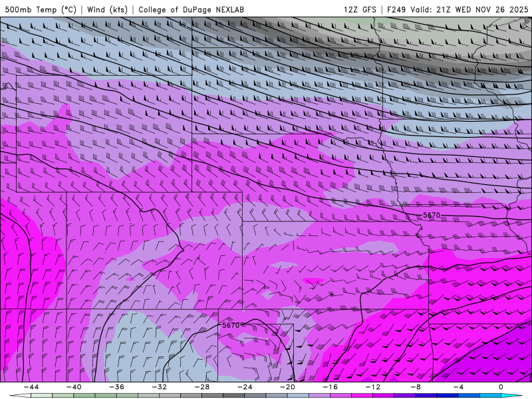Click the -12 colorbar tick label

pos(373,387)
